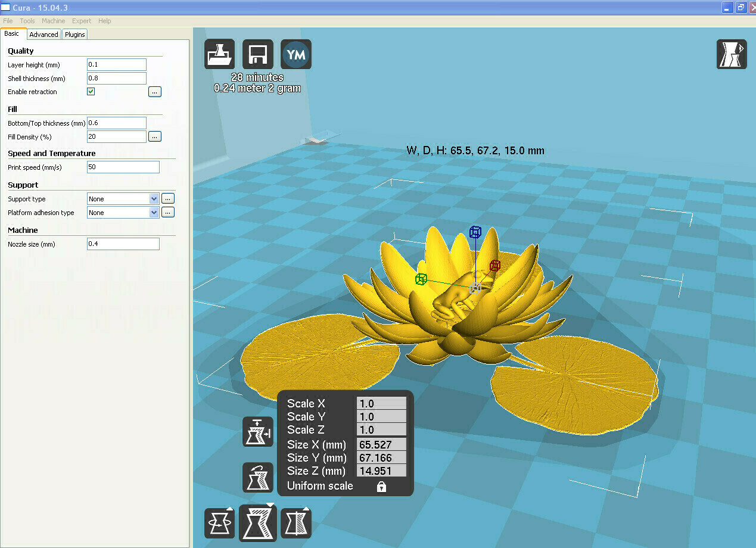Click the Size X value field

pos(381,444)
